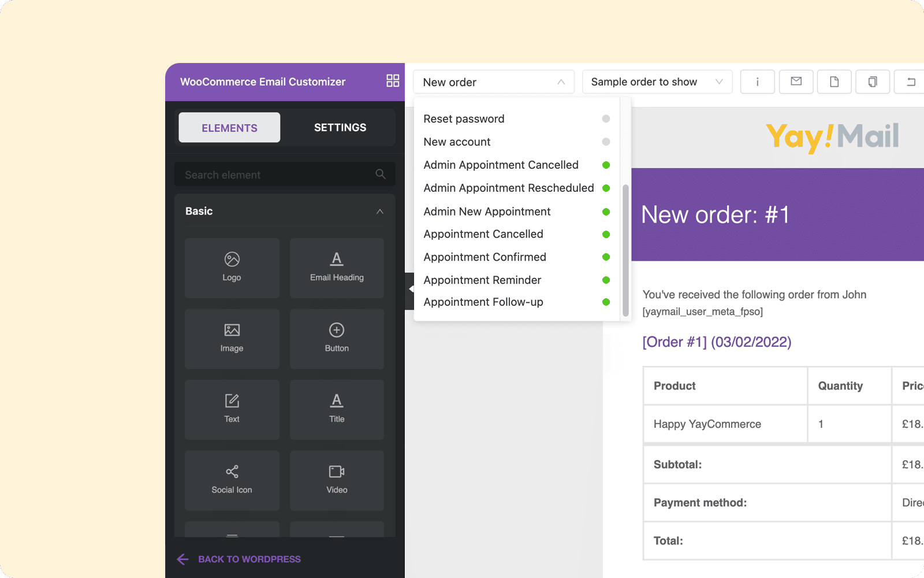Click the YayMail logo in the preview
Image resolution: width=924 pixels, height=578 pixels.
tap(832, 137)
